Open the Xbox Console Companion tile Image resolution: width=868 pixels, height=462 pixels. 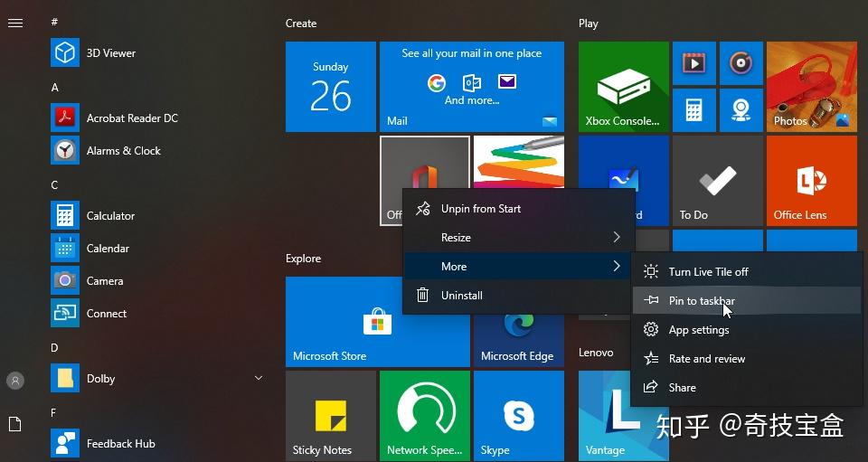[x=623, y=87]
